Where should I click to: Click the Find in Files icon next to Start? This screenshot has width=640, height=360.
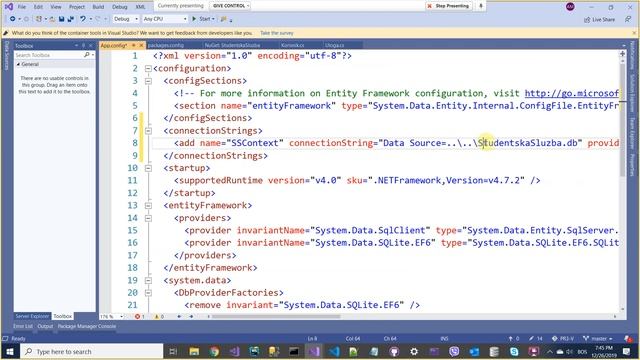click(x=224, y=19)
